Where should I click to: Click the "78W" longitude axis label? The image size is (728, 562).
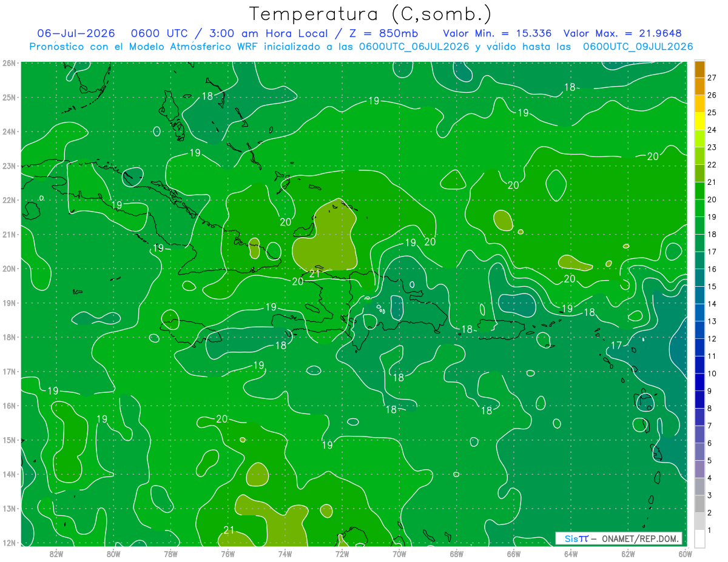click(x=170, y=554)
